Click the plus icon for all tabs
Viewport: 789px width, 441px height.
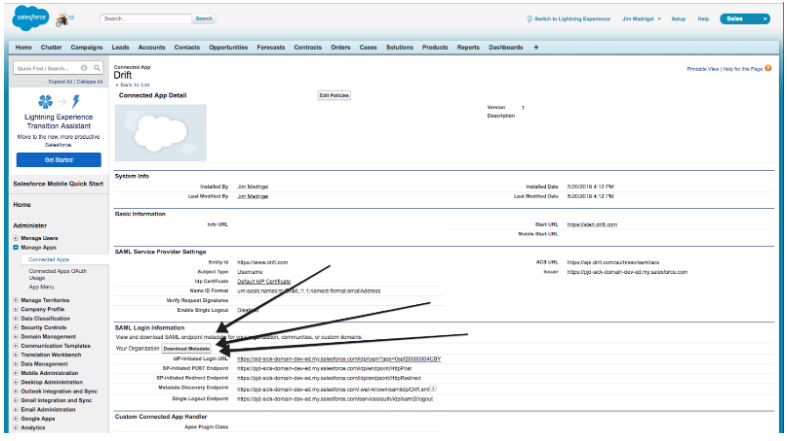point(536,47)
